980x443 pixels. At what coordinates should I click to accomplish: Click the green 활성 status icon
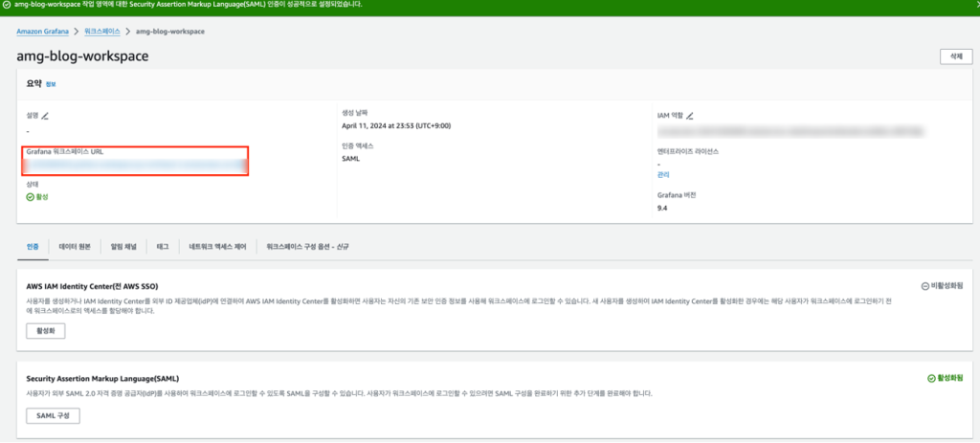[x=30, y=197]
